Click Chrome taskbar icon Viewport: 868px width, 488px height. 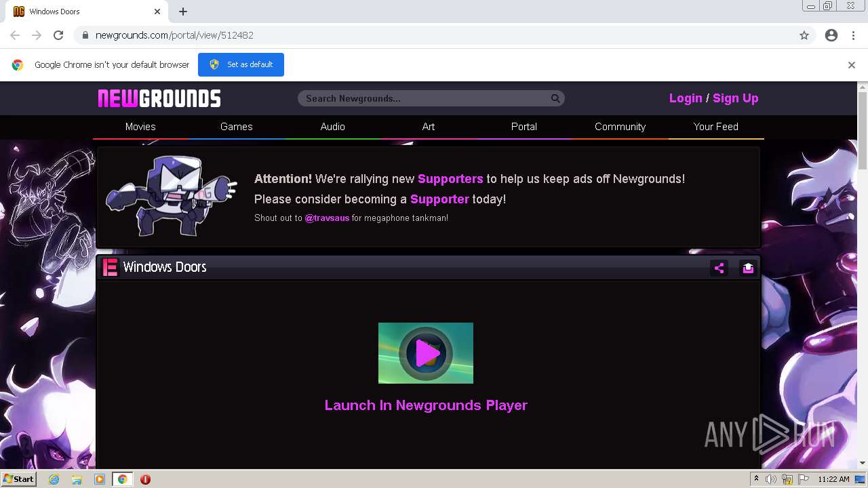[x=122, y=479]
